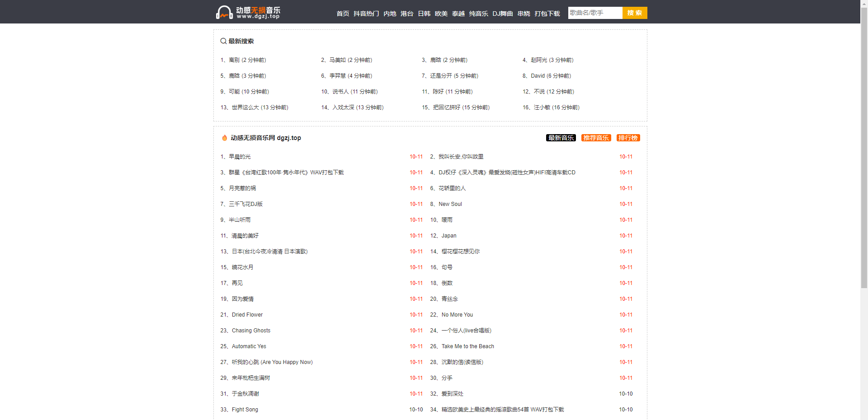Screen dimensions: 868x420
Task: Open the 串烧 menu item
Action: coord(524,14)
